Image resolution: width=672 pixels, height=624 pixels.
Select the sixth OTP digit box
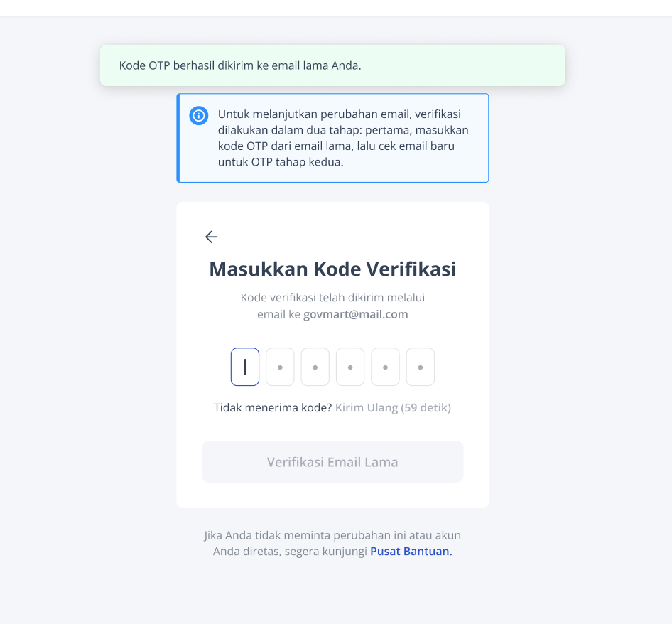point(421,367)
